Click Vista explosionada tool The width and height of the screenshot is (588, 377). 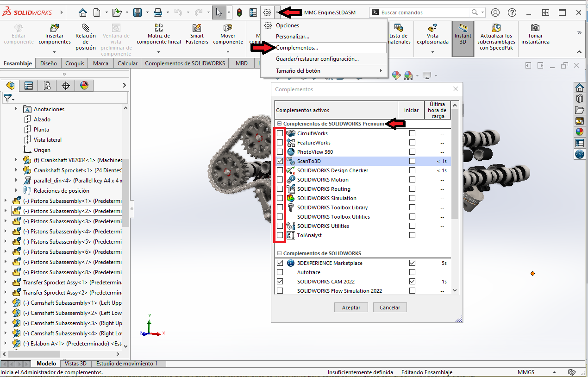coord(432,35)
